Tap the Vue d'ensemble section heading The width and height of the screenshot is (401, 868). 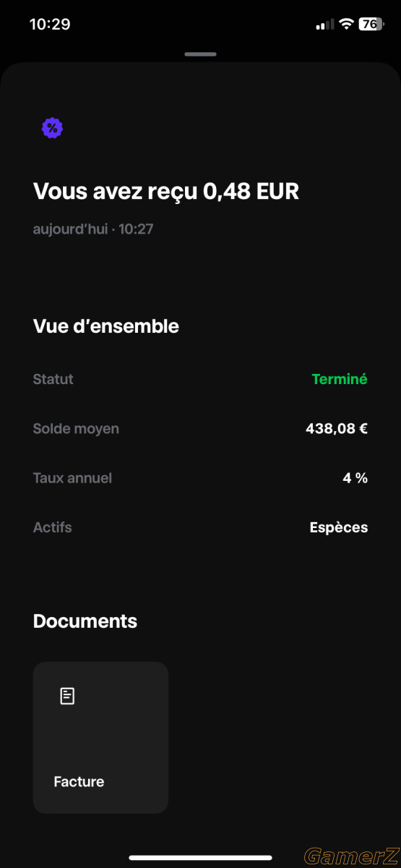pyautogui.click(x=106, y=326)
